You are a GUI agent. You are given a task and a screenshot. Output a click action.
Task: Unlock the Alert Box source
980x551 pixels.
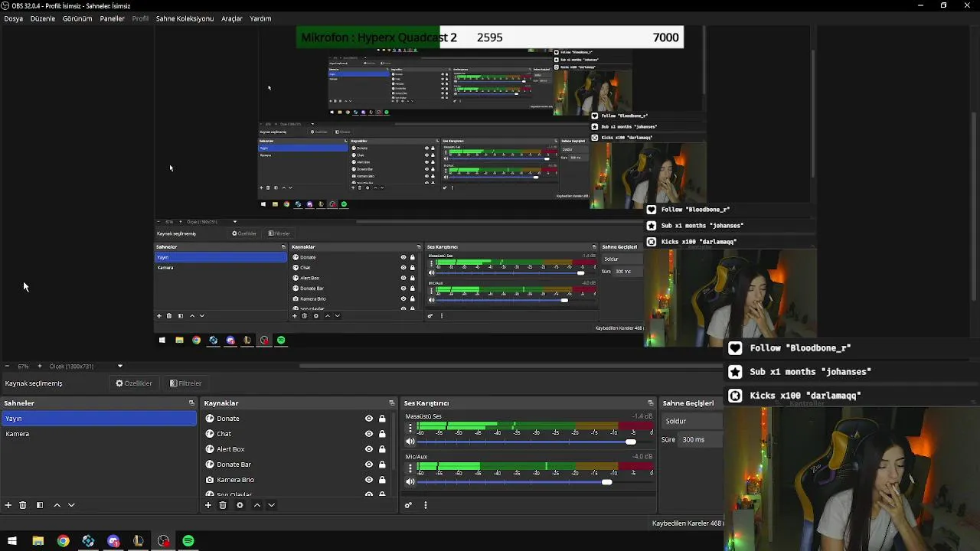coord(382,449)
